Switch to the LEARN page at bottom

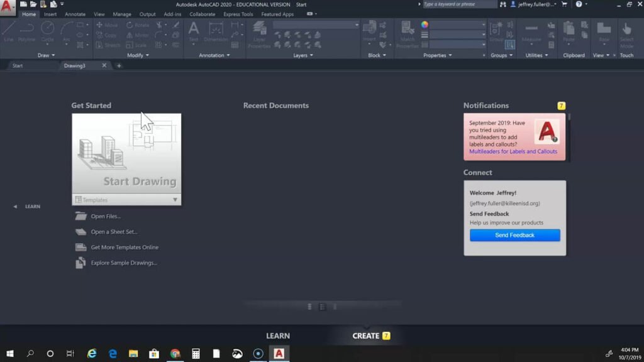pyautogui.click(x=278, y=336)
